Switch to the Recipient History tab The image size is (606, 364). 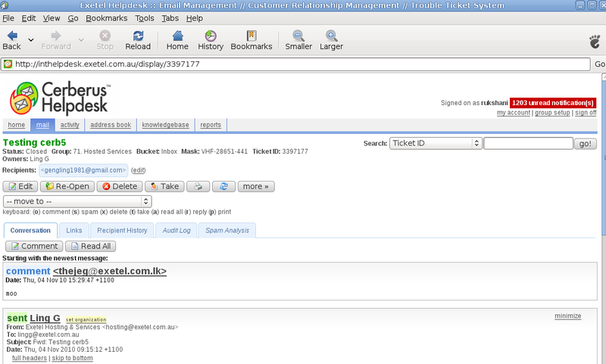(x=122, y=231)
